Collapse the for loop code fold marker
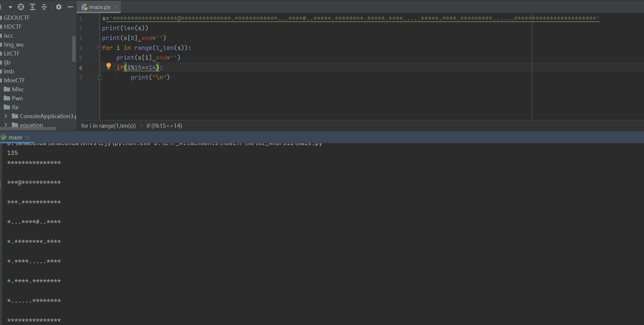Viewport: 644px width, 325px height. pyautogui.click(x=100, y=48)
